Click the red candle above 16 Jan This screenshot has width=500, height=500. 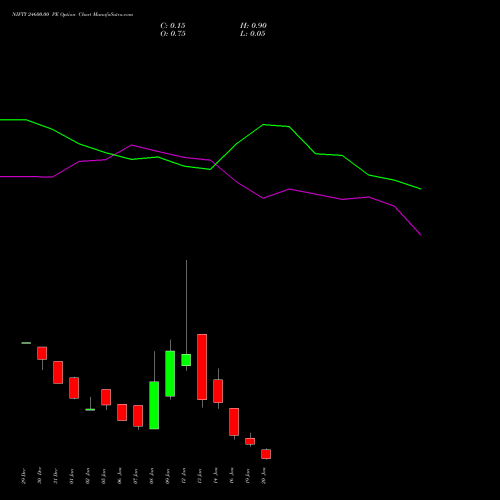coord(234,422)
